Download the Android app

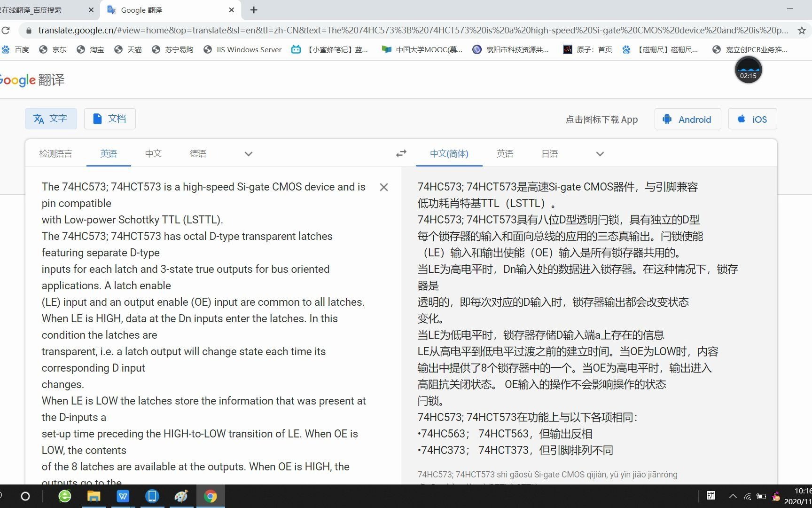pyautogui.click(x=687, y=119)
